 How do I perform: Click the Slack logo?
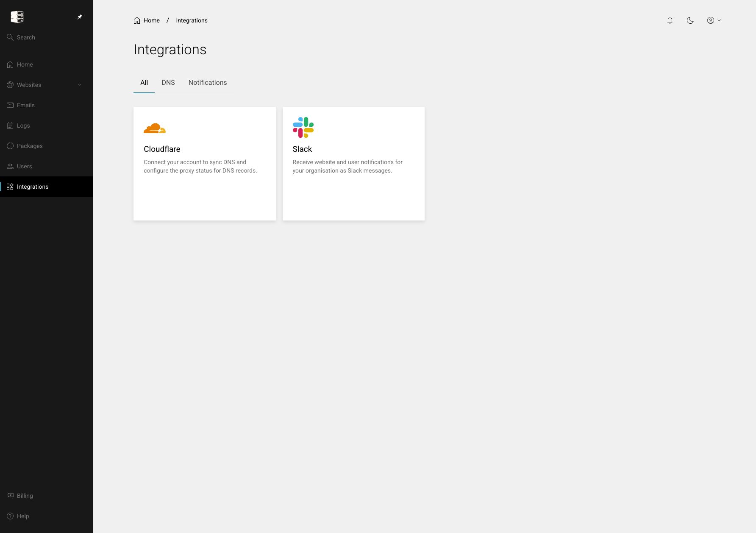[x=303, y=127]
